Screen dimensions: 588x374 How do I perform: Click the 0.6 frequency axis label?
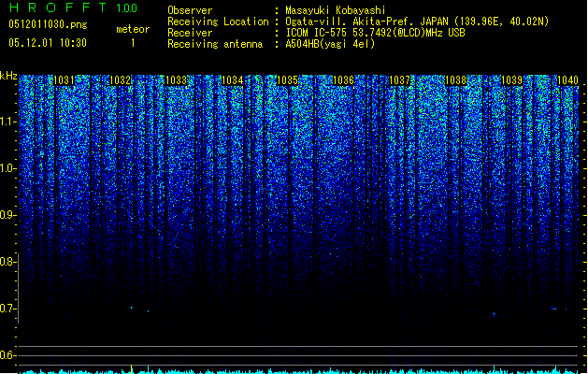pyautogui.click(x=7, y=355)
